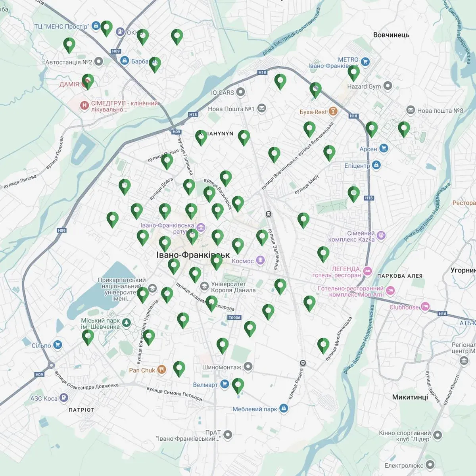Click the Меблевий парк shop icon
Viewport: 476px width, 476px height.
pyautogui.click(x=283, y=408)
